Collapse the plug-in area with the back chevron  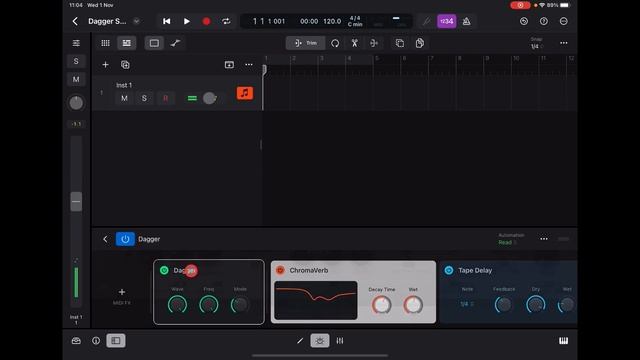105,239
